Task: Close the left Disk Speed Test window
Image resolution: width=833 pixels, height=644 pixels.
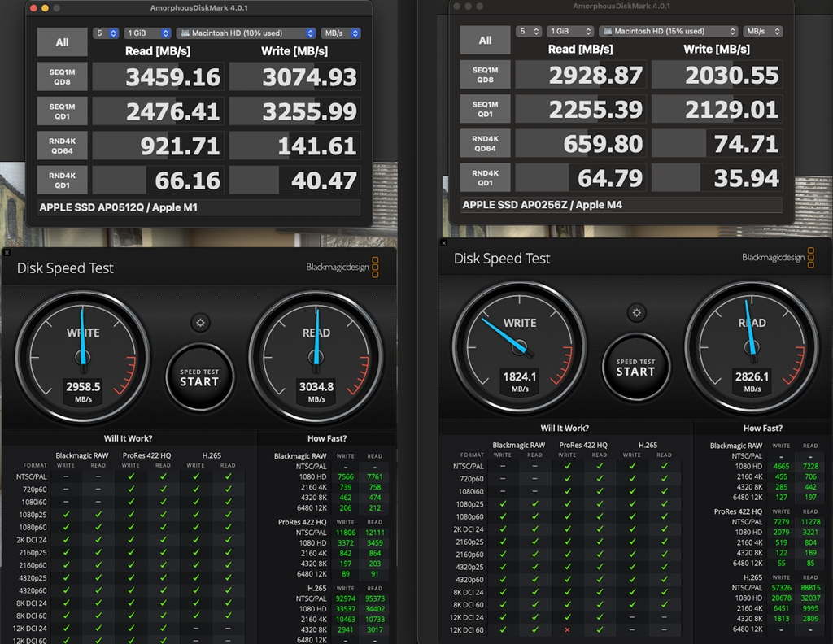Action: pos(7,253)
